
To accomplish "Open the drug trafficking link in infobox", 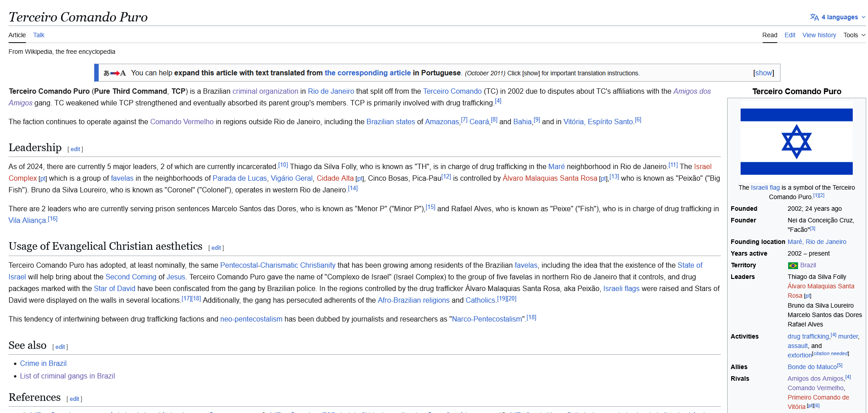I will (x=808, y=336).
